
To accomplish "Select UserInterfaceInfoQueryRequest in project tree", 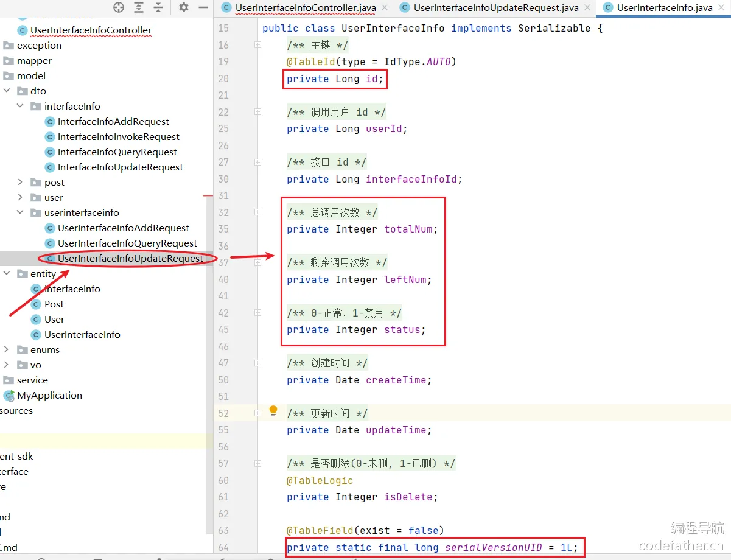I will 127,243.
